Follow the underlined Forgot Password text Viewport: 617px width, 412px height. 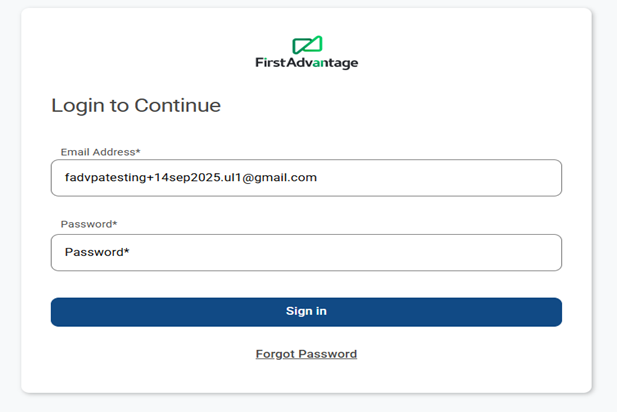pos(306,354)
